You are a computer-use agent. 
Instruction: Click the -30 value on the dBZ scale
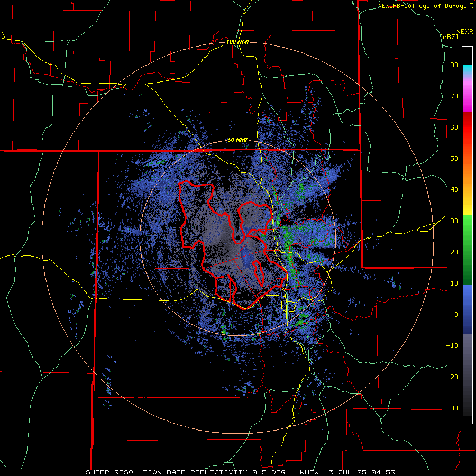[x=452, y=408]
